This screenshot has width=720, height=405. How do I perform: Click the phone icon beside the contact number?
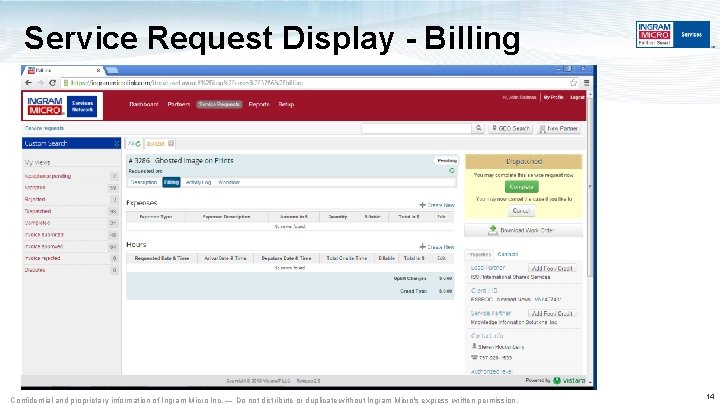pyautogui.click(x=474, y=357)
